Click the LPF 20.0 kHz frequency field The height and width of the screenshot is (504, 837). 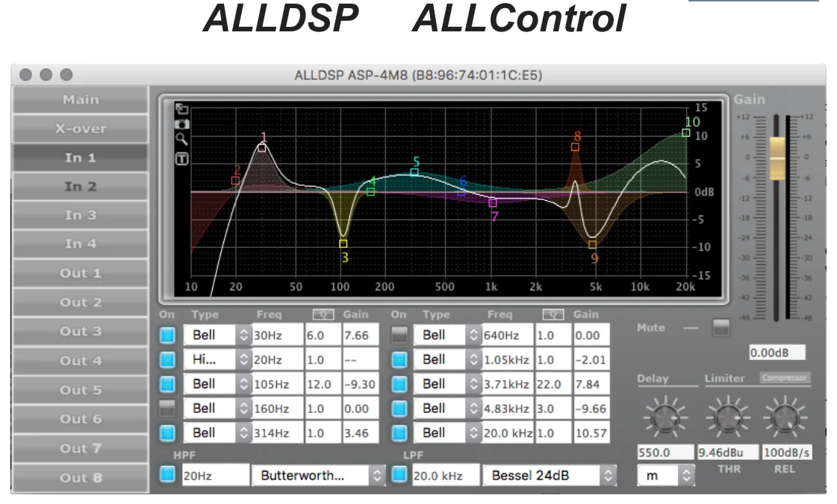pos(446,475)
